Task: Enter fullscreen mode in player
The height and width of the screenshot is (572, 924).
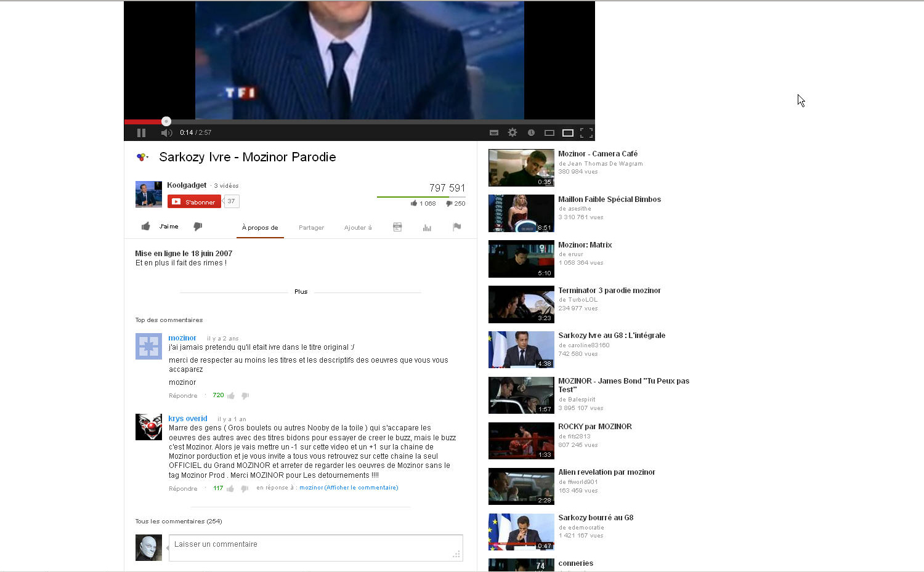Action: pyautogui.click(x=586, y=132)
